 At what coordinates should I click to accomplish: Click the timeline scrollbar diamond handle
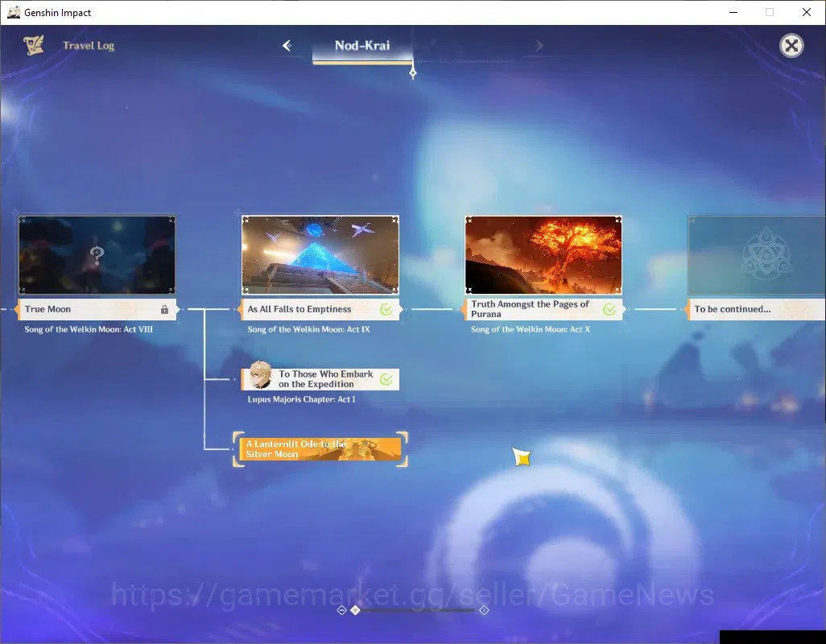(356, 609)
